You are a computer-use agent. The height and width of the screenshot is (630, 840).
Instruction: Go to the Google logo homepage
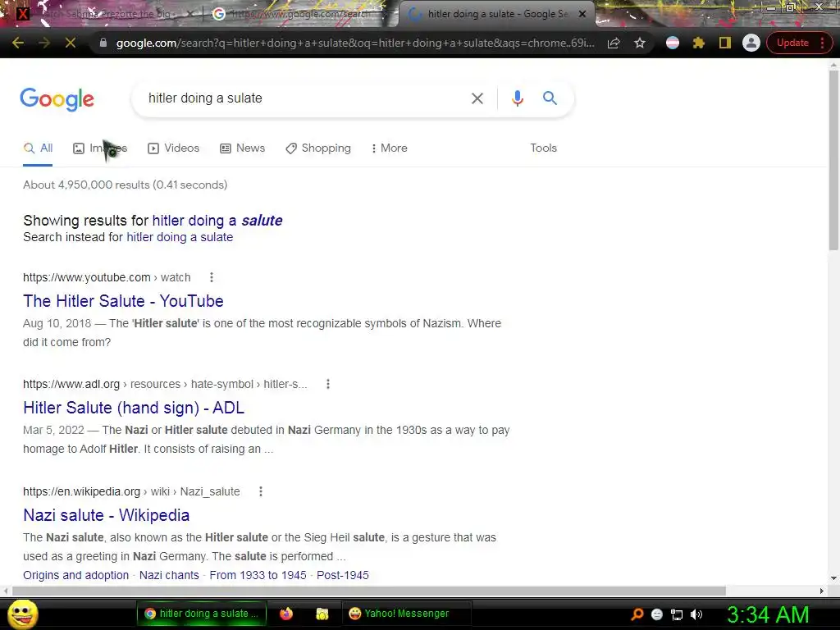pyautogui.click(x=57, y=99)
